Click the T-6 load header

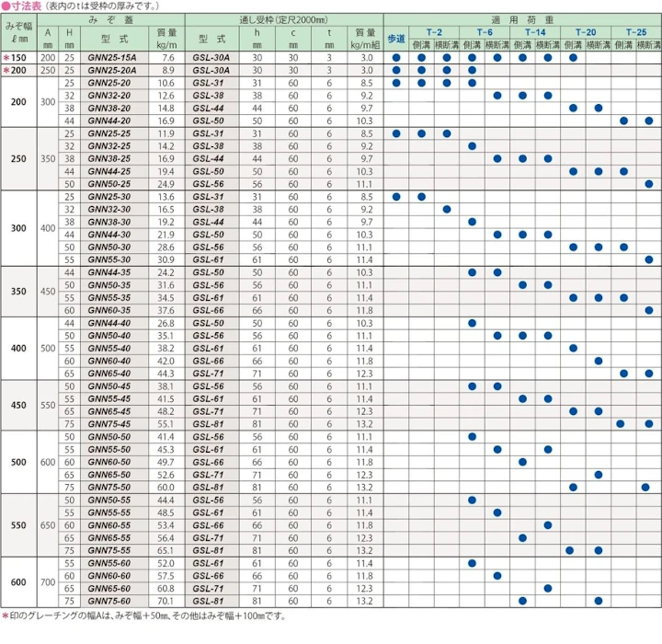(485, 32)
